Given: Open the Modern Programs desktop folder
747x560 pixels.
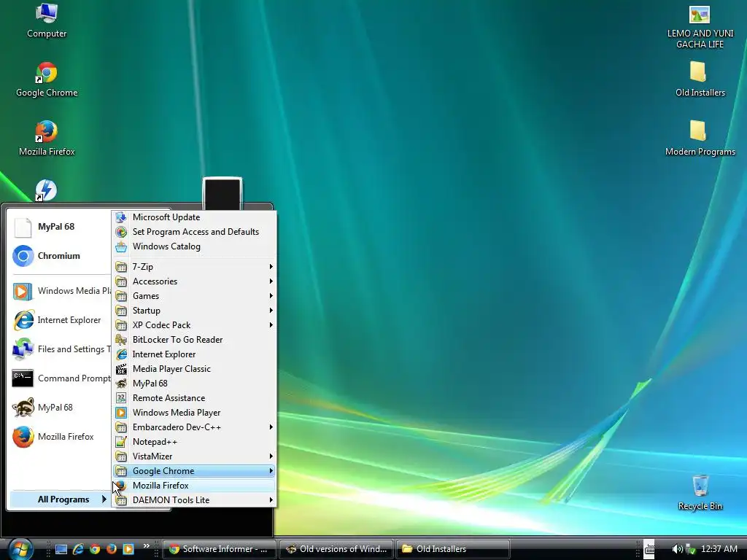Looking at the screenshot, I should pyautogui.click(x=700, y=138).
